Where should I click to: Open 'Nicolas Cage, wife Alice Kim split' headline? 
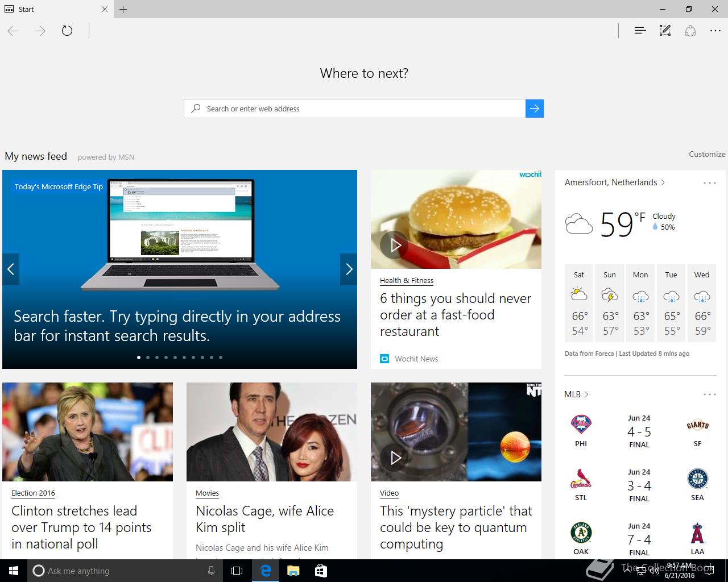(x=264, y=519)
